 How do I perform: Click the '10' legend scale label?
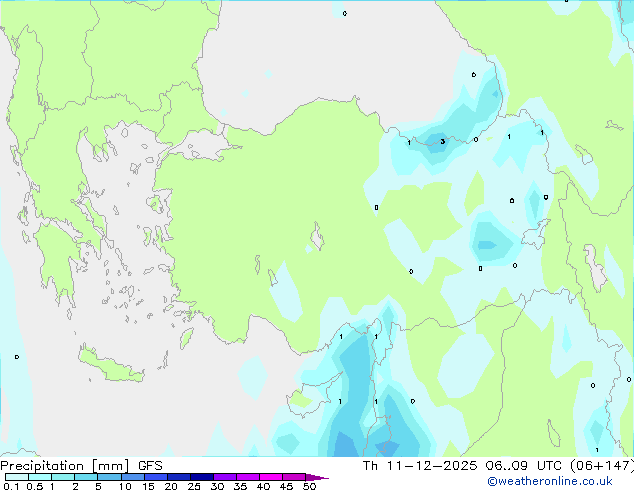point(125,486)
